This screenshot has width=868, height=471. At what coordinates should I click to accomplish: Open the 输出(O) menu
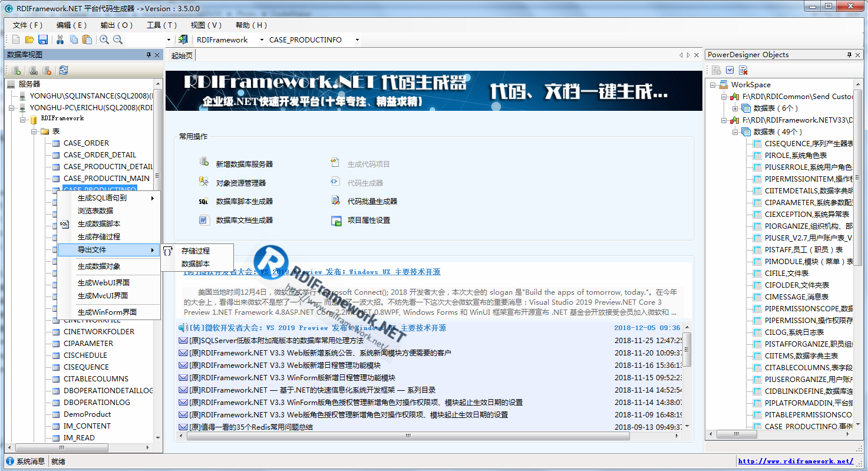[117, 25]
